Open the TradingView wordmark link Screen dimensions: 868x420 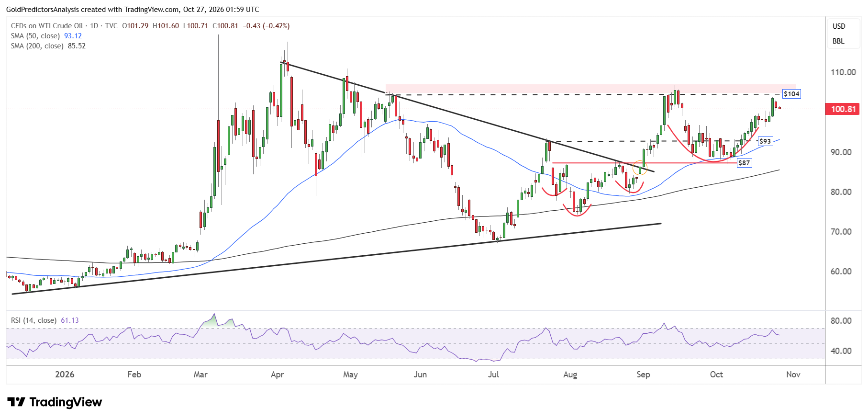click(66, 402)
